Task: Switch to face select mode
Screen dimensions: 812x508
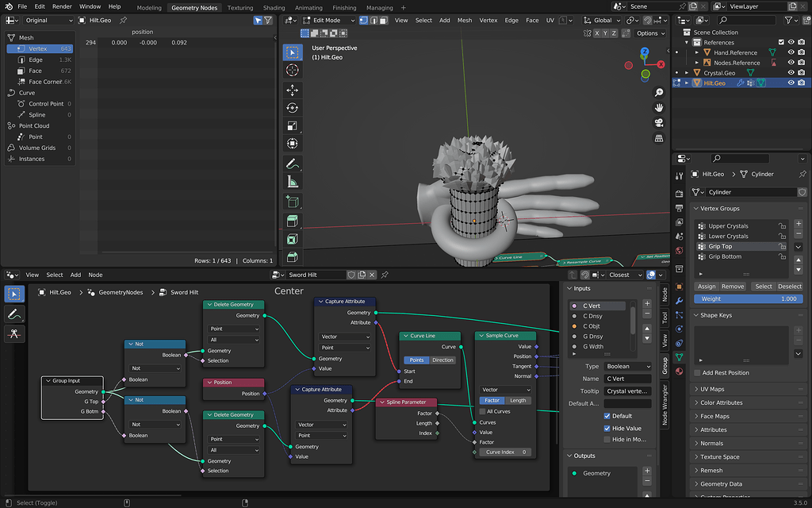Action: coord(384,20)
